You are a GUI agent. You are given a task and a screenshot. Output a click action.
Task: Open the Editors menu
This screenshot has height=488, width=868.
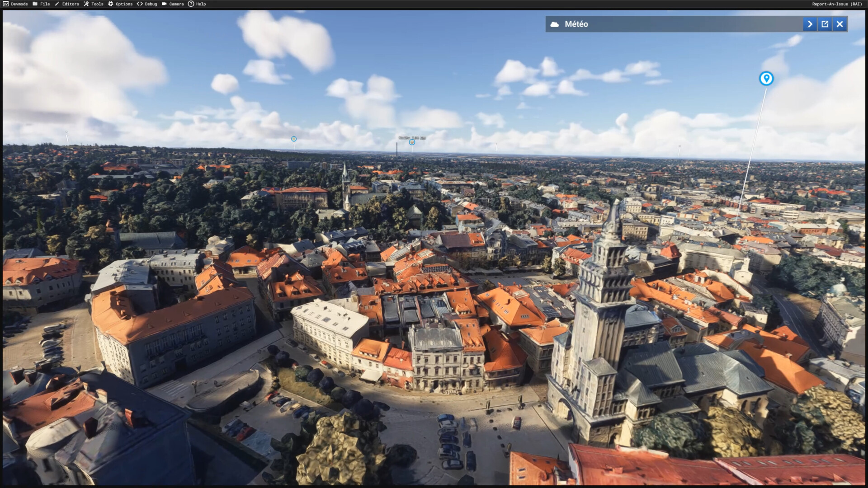point(70,4)
